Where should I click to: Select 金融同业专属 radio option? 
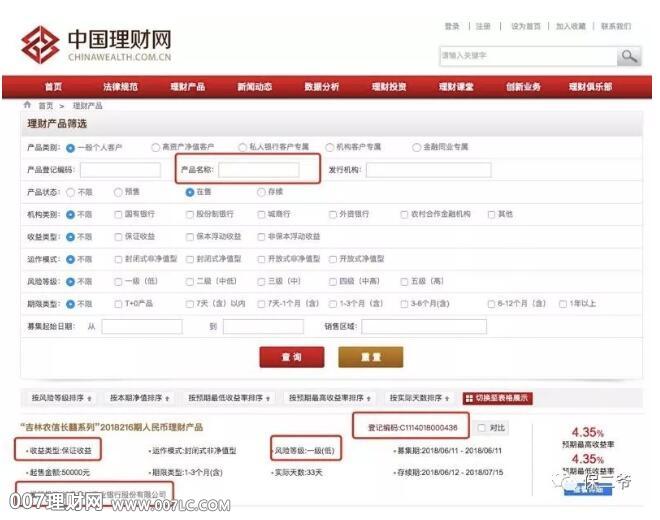pyautogui.click(x=416, y=147)
